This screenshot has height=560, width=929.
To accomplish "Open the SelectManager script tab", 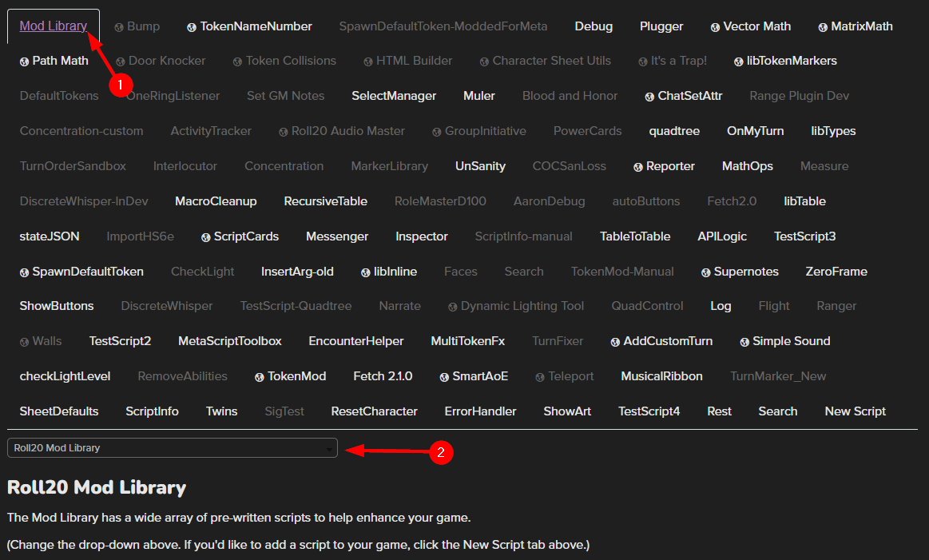I will pos(393,95).
